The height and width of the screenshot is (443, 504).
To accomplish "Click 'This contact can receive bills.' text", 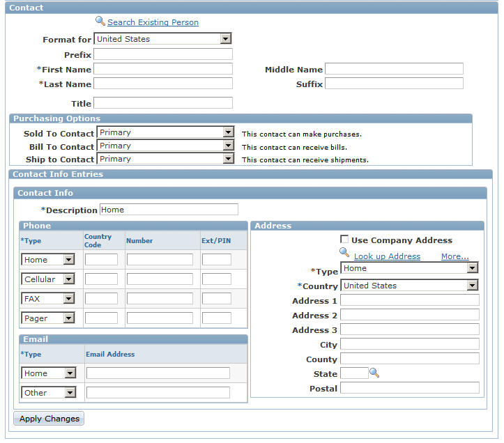I will 294,147.
